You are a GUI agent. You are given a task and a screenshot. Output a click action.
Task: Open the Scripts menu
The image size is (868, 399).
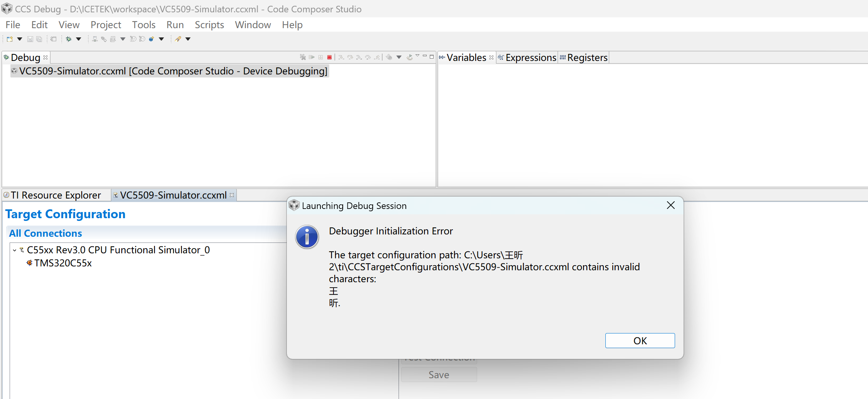pos(209,25)
